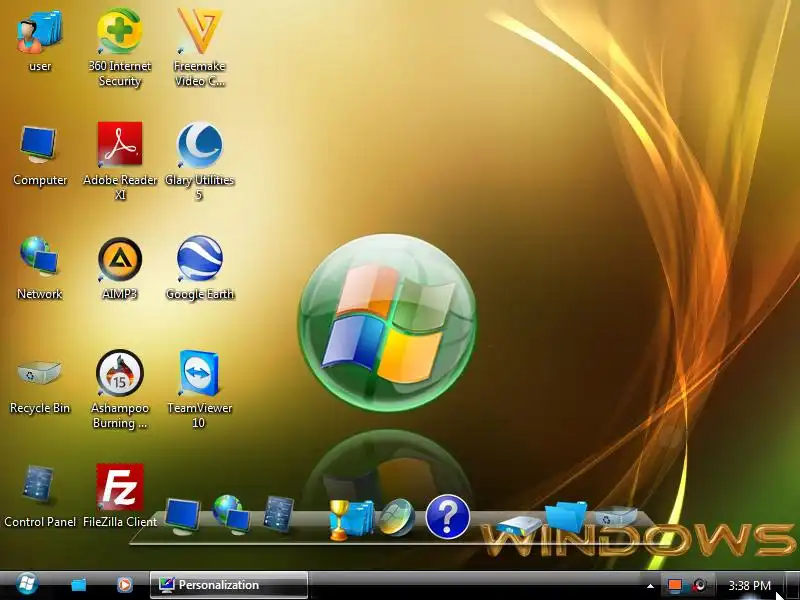Launch the media player taskbar icon
800x600 pixels.
point(124,585)
